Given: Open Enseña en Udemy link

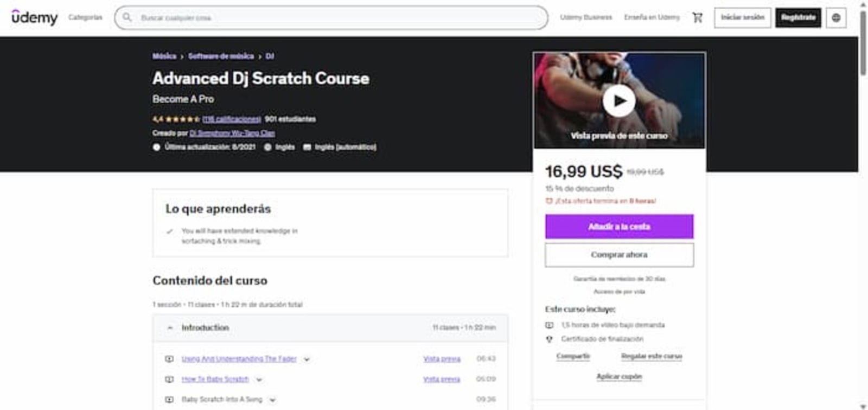Looking at the screenshot, I should tap(652, 17).
